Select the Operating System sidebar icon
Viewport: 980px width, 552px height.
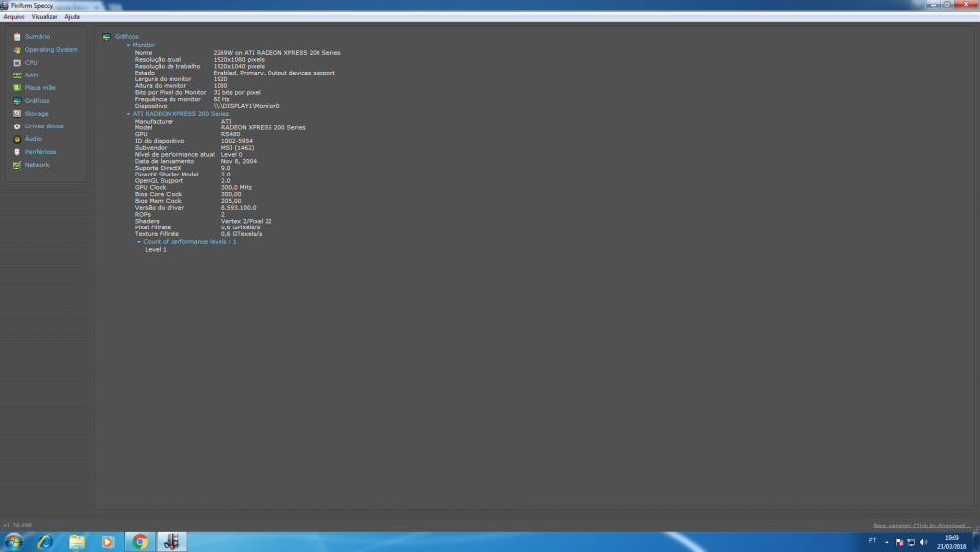[17, 50]
